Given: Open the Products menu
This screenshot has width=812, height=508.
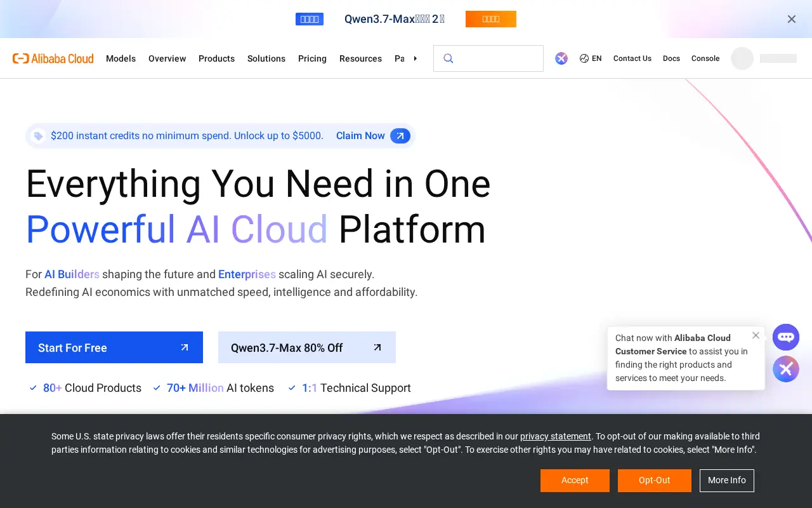Looking at the screenshot, I should (x=216, y=58).
